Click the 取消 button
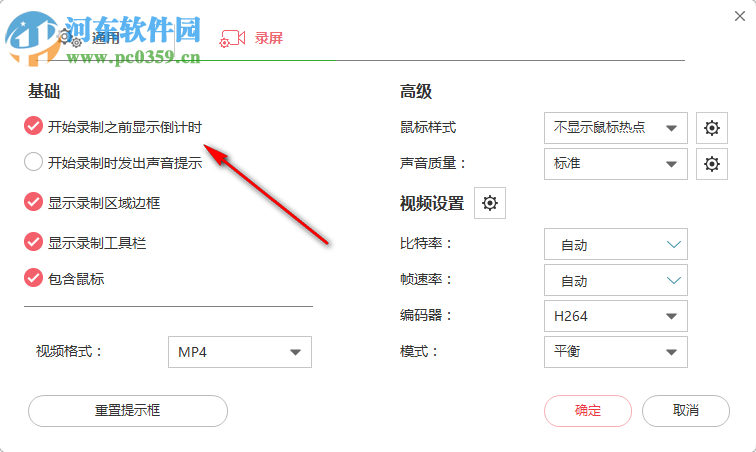Screen dimensions: 756x452 pos(686,411)
